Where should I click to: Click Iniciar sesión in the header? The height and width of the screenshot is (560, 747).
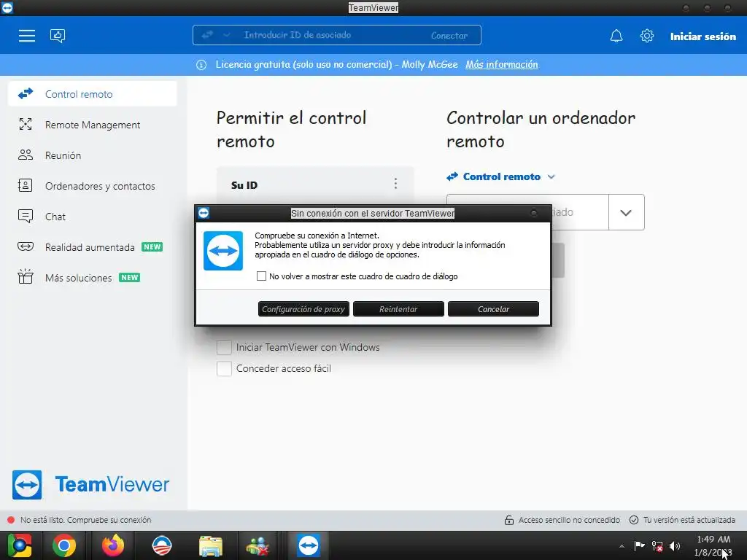coord(703,36)
